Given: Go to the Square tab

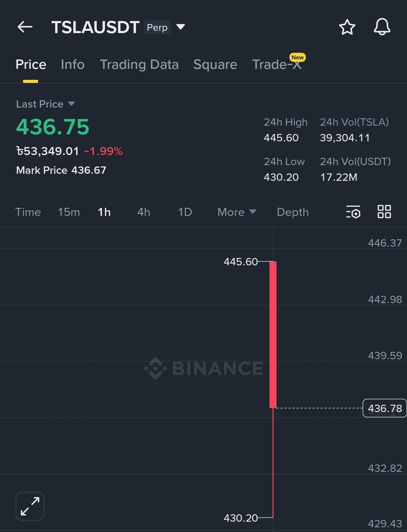Looking at the screenshot, I should [x=215, y=64].
